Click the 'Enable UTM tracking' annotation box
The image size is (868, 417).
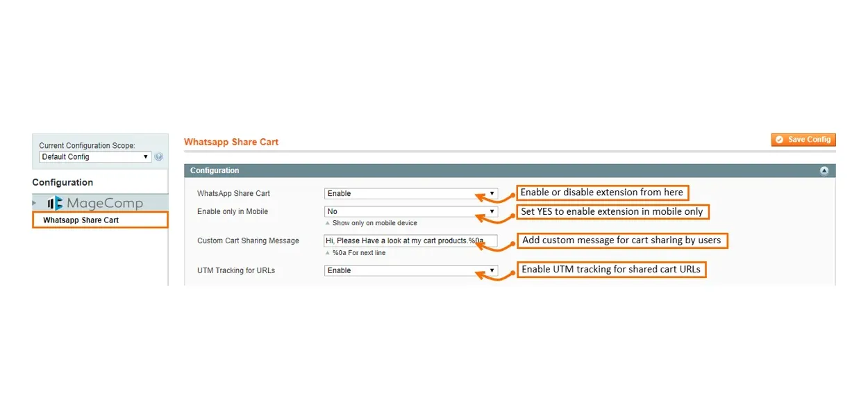point(611,270)
